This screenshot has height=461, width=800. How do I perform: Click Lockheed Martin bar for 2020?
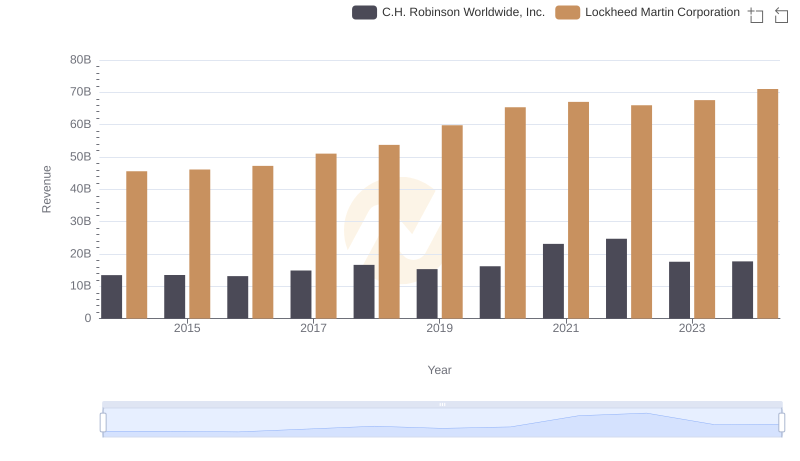pyautogui.click(x=515, y=213)
